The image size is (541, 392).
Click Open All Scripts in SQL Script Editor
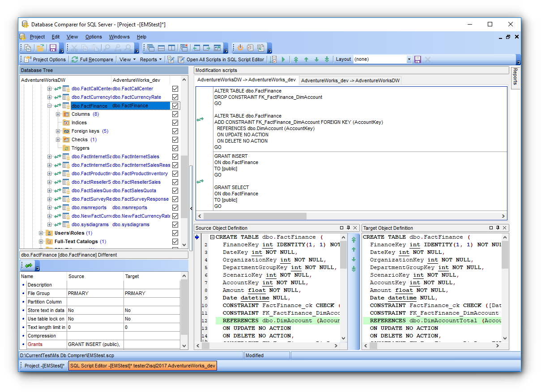221,59
